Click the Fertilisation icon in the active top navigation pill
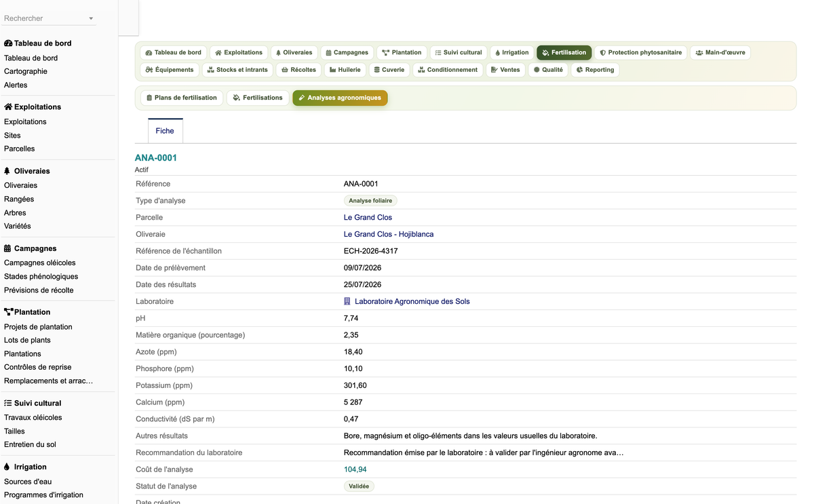Viewport: 814px width, 504px height. pos(545,53)
